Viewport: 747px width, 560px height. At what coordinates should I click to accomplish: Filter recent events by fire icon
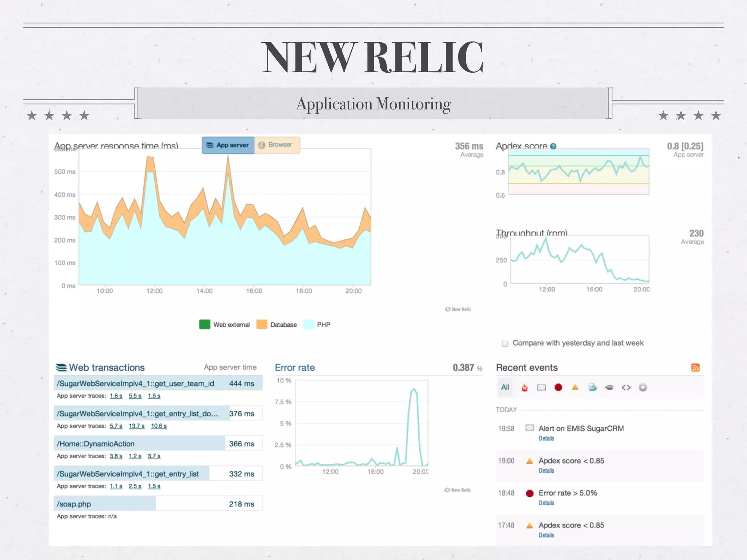point(525,388)
